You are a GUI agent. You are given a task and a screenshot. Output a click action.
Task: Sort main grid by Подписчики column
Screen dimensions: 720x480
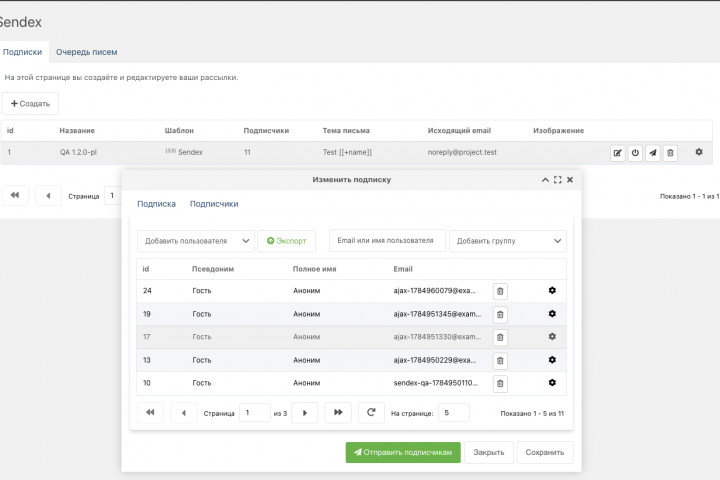pos(266,130)
